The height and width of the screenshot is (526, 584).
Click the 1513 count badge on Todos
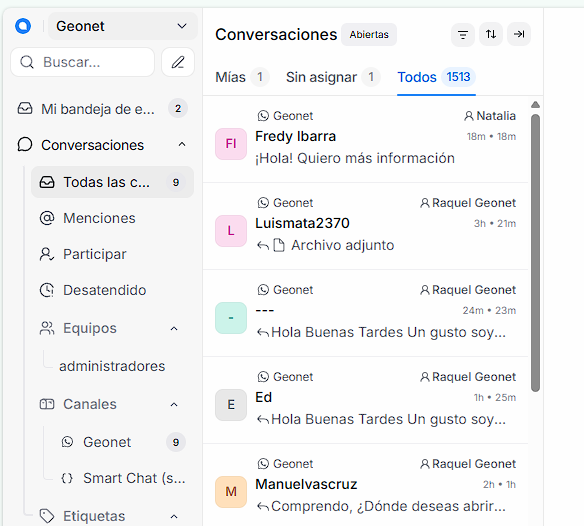pos(458,77)
